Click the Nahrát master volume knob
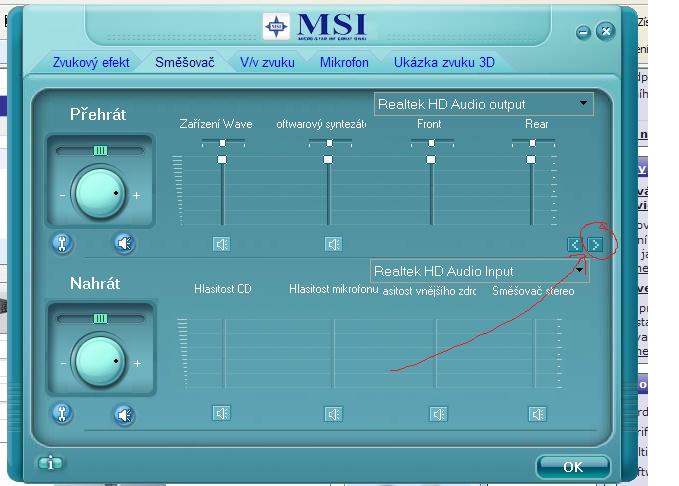 [x=100, y=361]
